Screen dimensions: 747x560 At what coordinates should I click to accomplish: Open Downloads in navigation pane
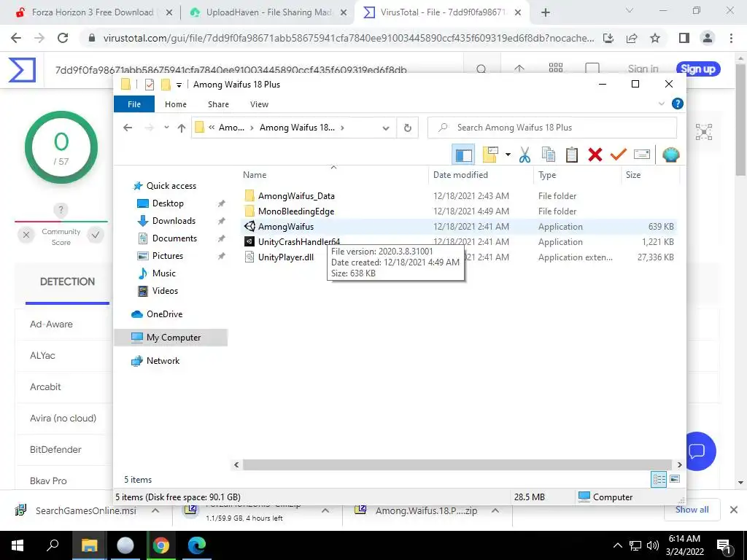174,221
